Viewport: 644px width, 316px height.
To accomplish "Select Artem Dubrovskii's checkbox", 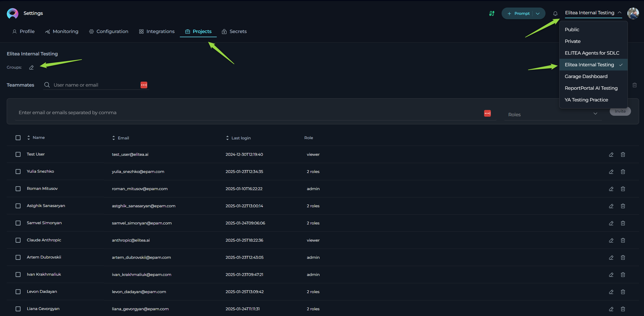I will click(18, 257).
